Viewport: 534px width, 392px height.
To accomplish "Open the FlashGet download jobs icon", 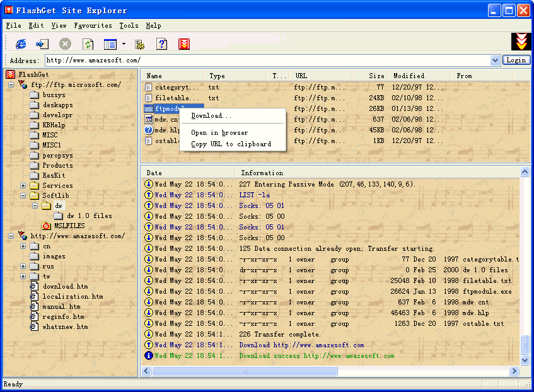I will [x=185, y=43].
